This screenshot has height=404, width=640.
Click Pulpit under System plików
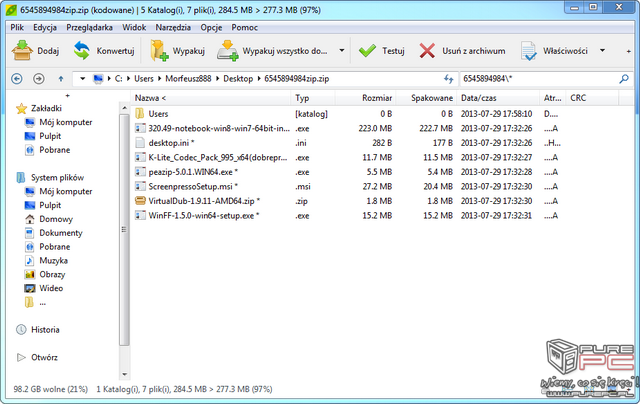point(50,205)
